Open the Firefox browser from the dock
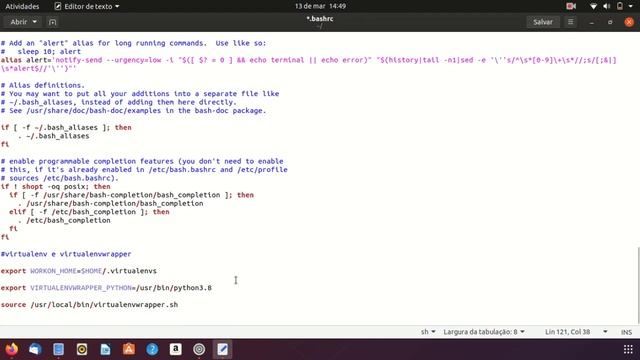The width and height of the screenshot is (640, 360). point(12,349)
